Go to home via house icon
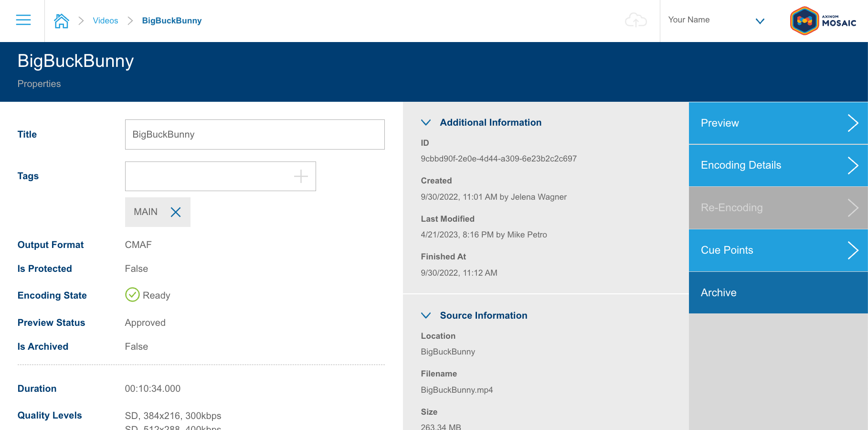868x430 pixels. (x=61, y=21)
